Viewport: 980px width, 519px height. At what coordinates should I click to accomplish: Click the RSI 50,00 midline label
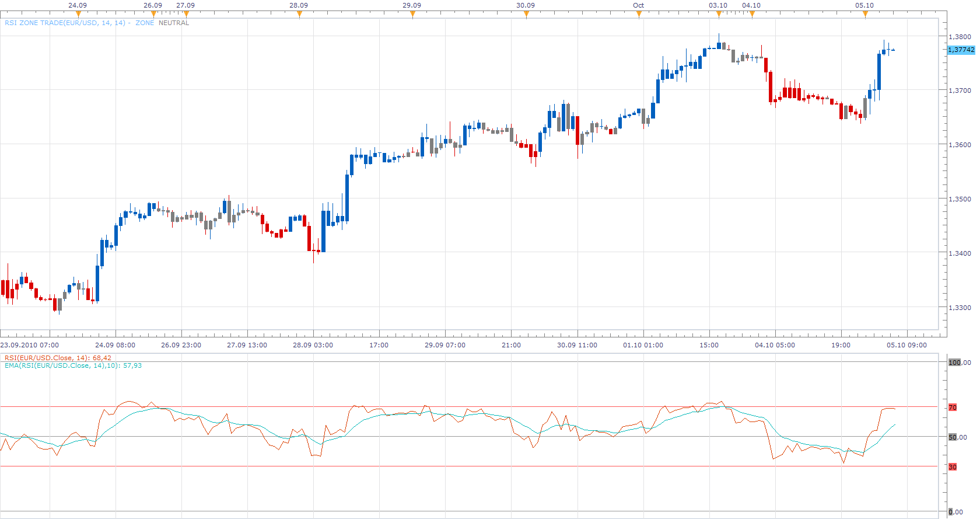[958, 437]
